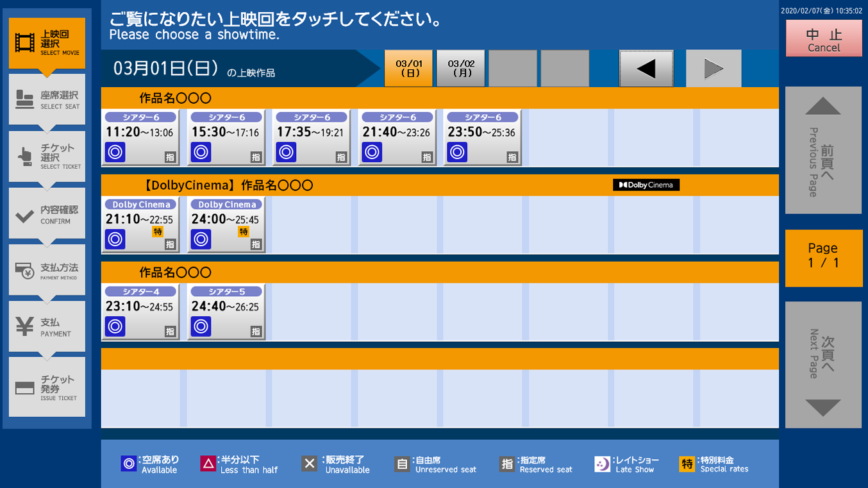868x488 pixels.
Task: Click availability circle icon on 17:35 showtime
Action: pyautogui.click(x=287, y=152)
